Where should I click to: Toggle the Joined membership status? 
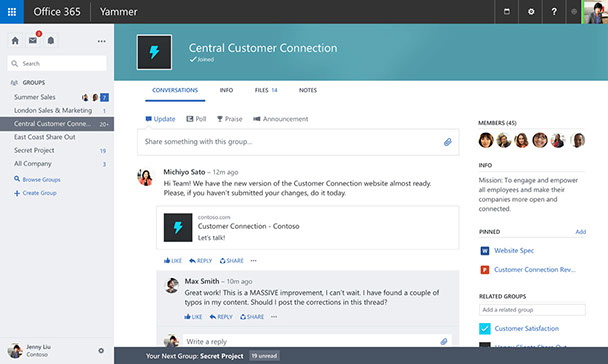[x=202, y=59]
